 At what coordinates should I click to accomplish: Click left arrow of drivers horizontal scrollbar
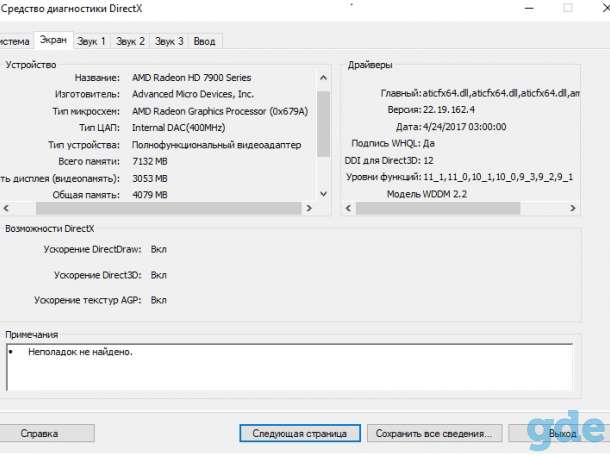click(x=349, y=208)
